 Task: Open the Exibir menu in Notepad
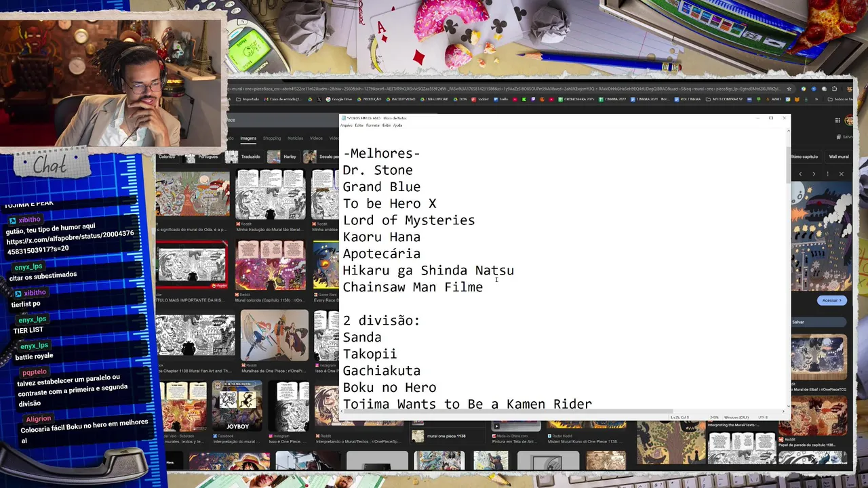click(x=386, y=125)
